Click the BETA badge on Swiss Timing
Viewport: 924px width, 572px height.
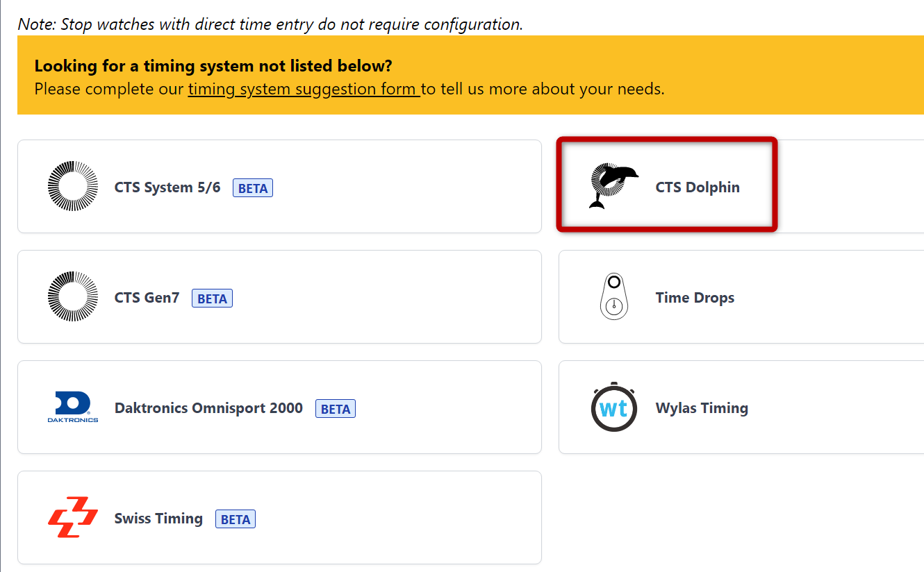pyautogui.click(x=236, y=519)
